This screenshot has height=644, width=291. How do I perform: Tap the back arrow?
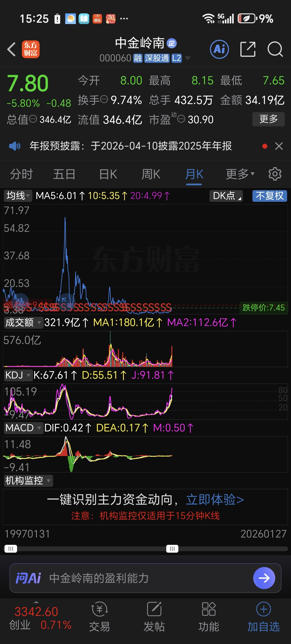(x=11, y=49)
